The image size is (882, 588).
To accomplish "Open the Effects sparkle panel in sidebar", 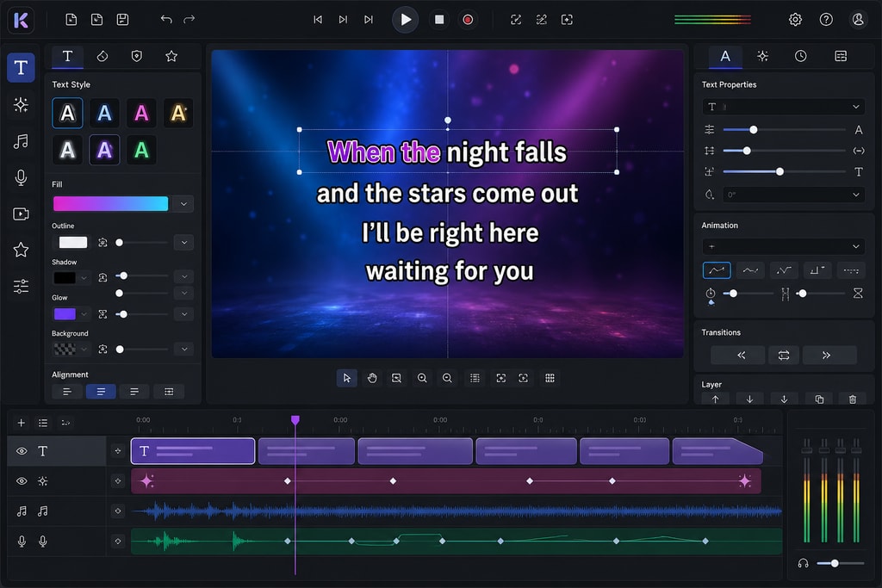I will click(x=21, y=104).
